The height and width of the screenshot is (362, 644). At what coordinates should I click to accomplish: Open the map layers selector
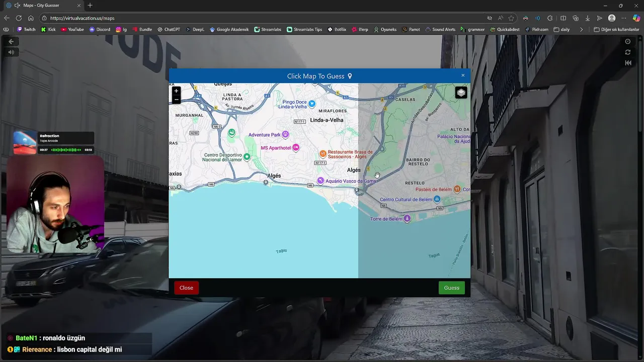point(461,93)
